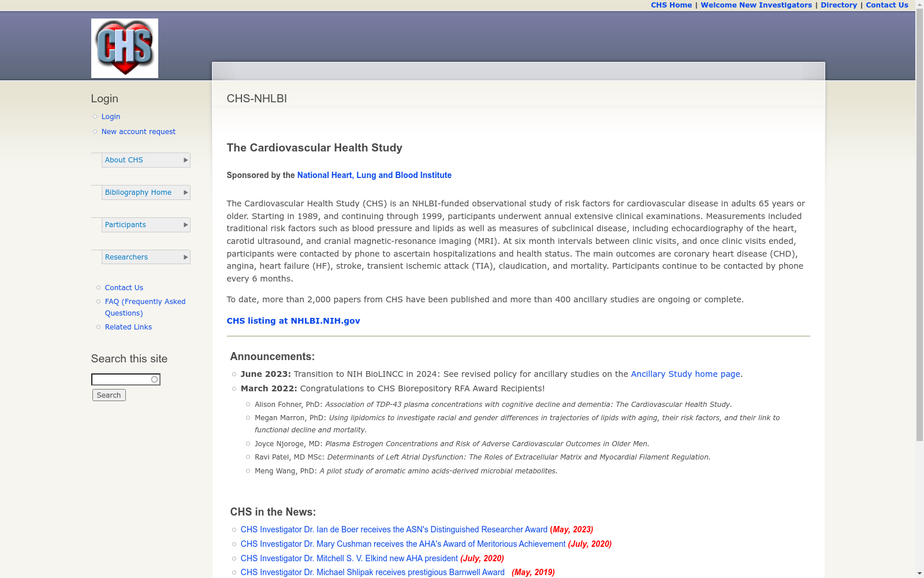Click the small icon inside the search box

(154, 380)
